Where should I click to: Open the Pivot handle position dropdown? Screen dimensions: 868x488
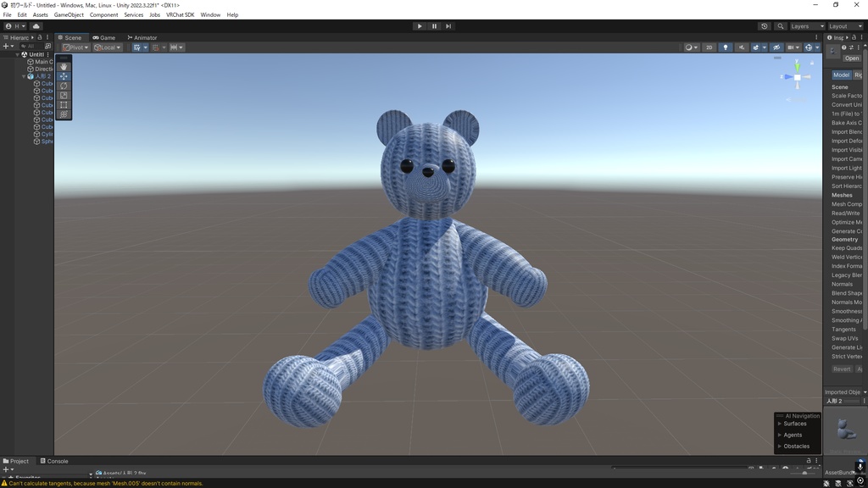[75, 47]
